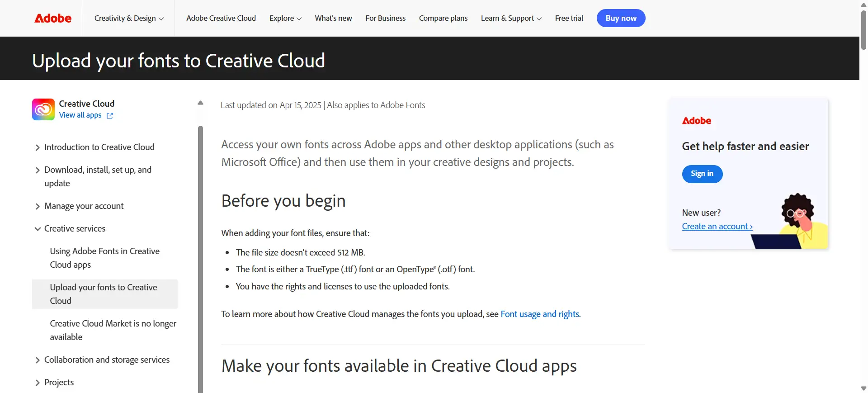Open What's new in navigation

pyautogui.click(x=333, y=18)
